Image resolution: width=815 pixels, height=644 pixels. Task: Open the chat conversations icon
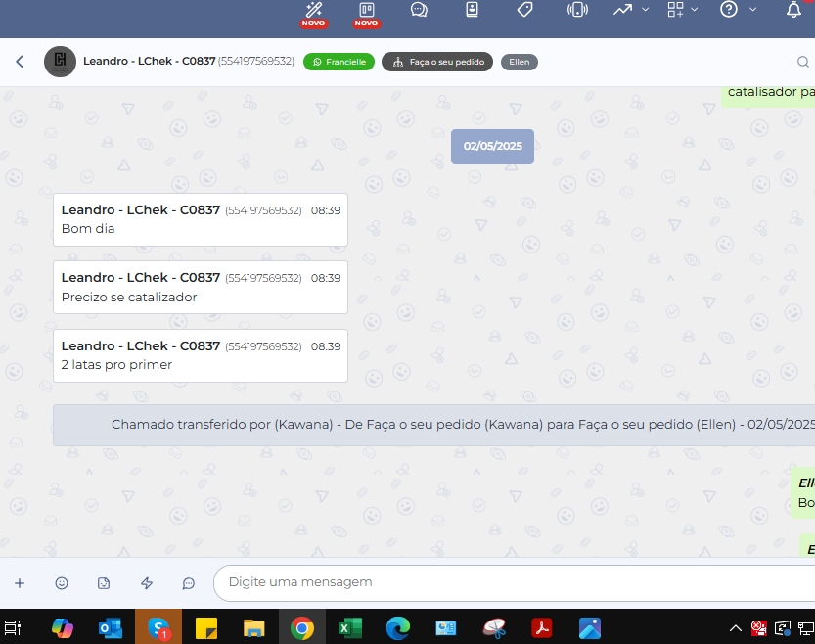[x=419, y=10]
